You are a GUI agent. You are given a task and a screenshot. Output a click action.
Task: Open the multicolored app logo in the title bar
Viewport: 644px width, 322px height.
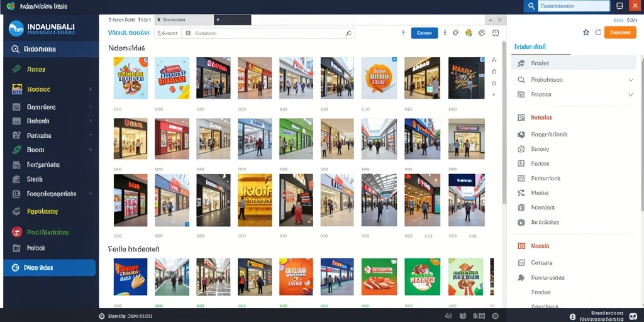click(11, 6)
